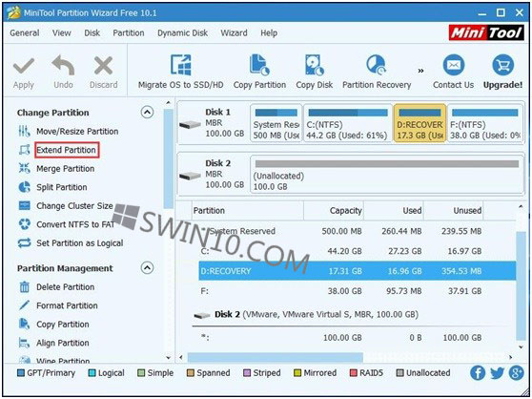Open the Copy Disk tool

[x=315, y=72]
